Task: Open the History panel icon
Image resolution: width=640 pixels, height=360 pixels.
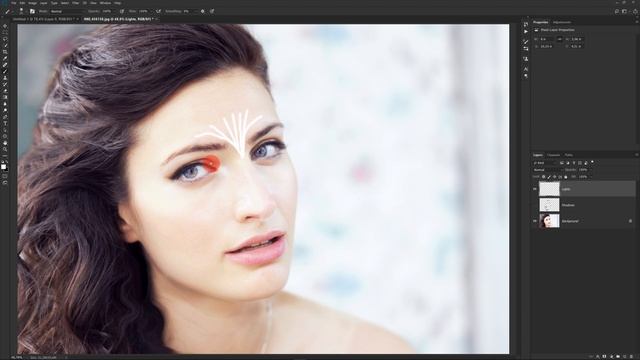Action: [526, 24]
